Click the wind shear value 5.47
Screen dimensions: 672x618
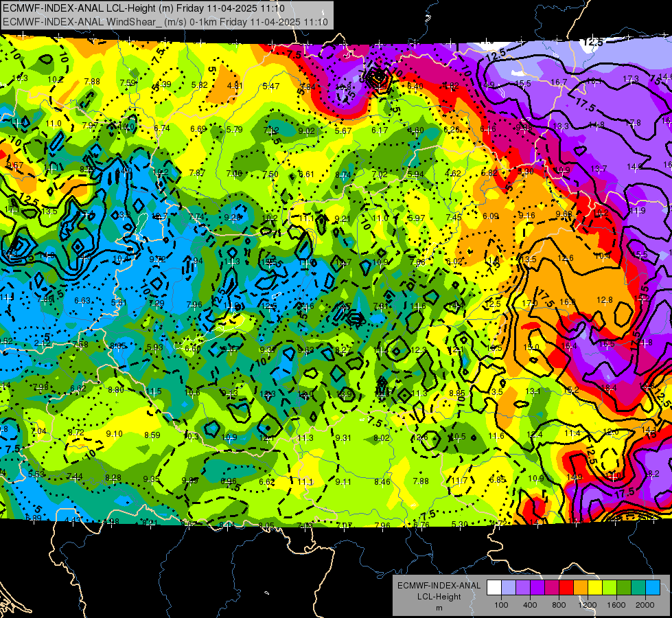click(271, 87)
